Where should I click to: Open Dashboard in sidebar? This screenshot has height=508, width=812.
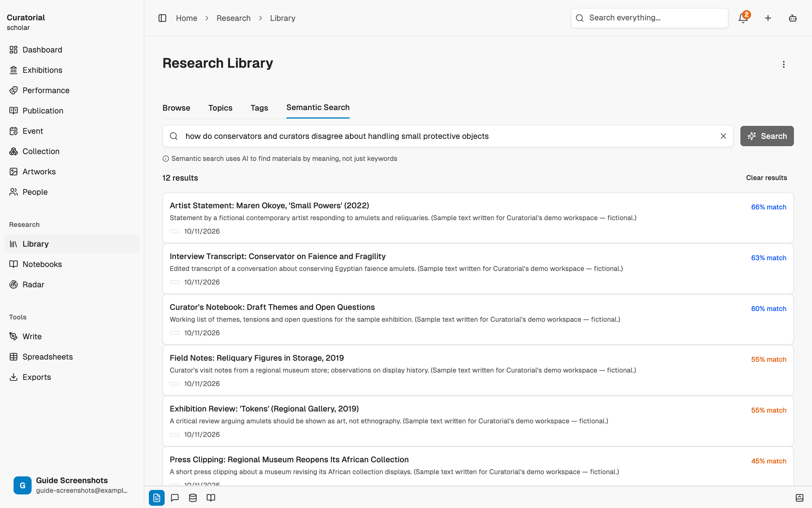72,50
